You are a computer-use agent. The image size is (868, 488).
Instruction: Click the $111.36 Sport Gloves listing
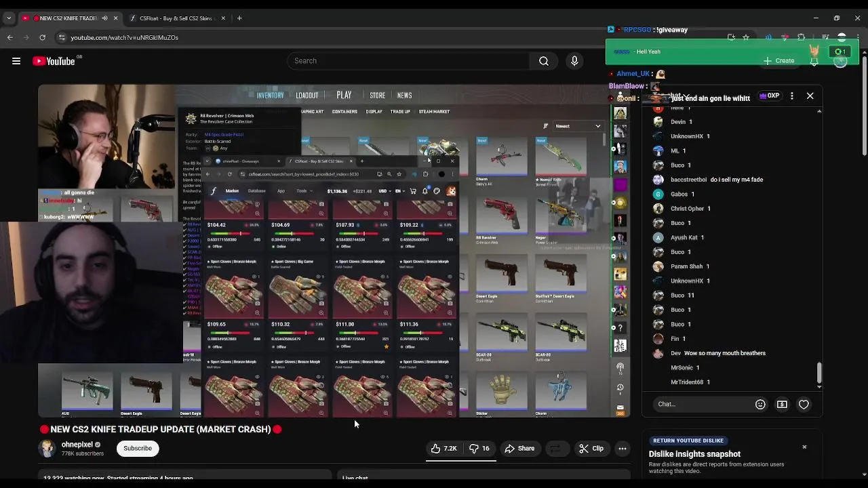(427, 303)
